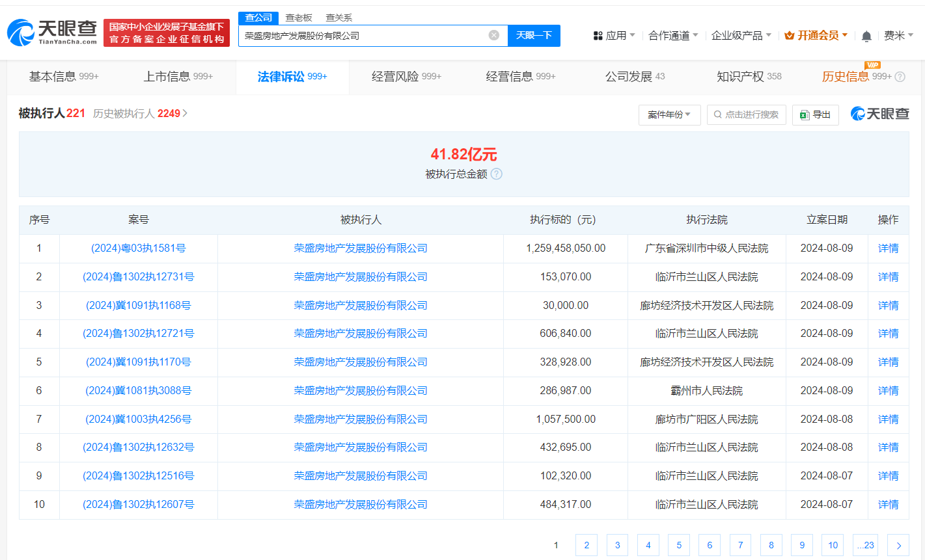Image resolution: width=925 pixels, height=560 pixels.
Task: Click the magnifier icon in 点击进行搜索
Action: point(717,114)
